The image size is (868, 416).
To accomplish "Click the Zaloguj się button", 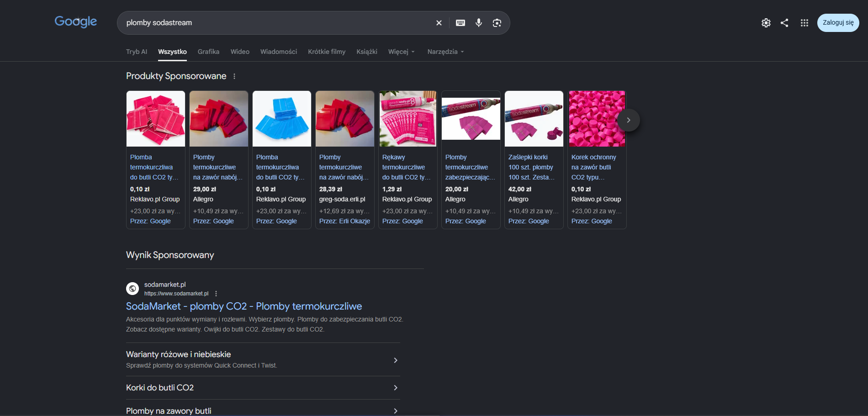I will point(838,23).
